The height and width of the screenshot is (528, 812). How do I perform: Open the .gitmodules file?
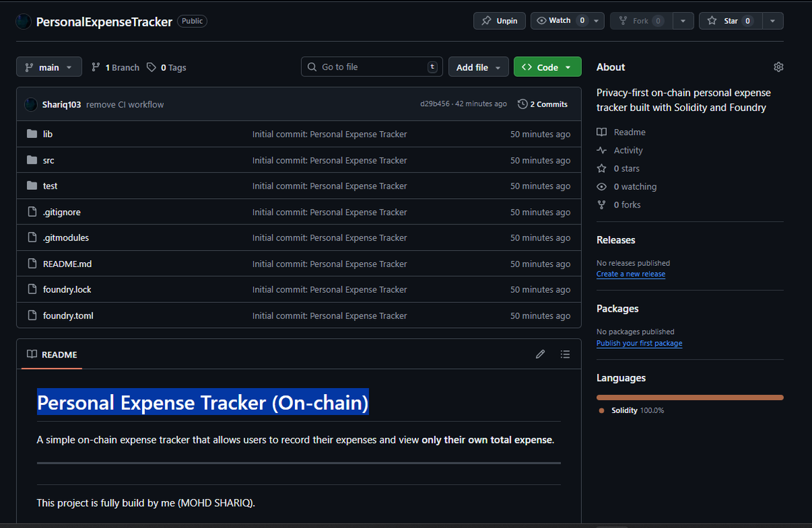[66, 238]
